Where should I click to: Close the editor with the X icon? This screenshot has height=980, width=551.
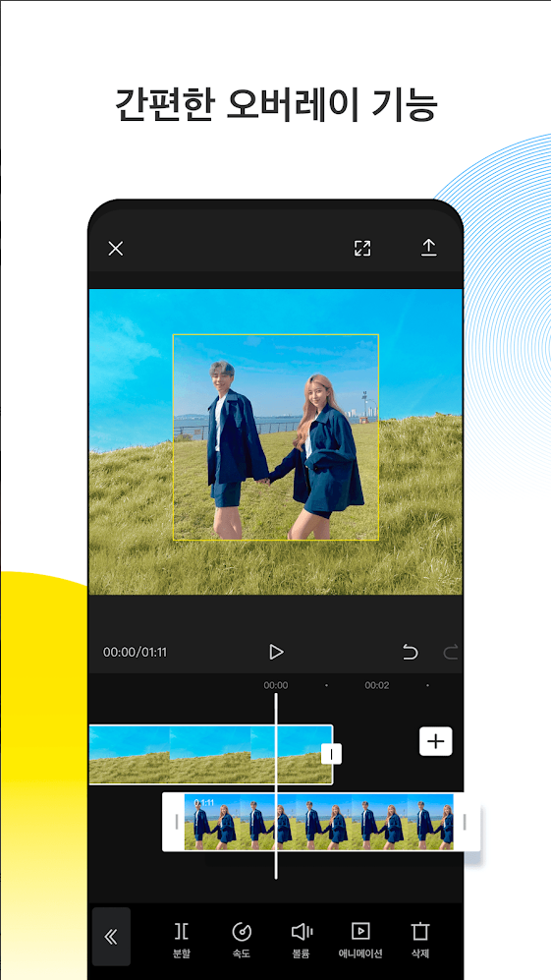click(x=116, y=249)
